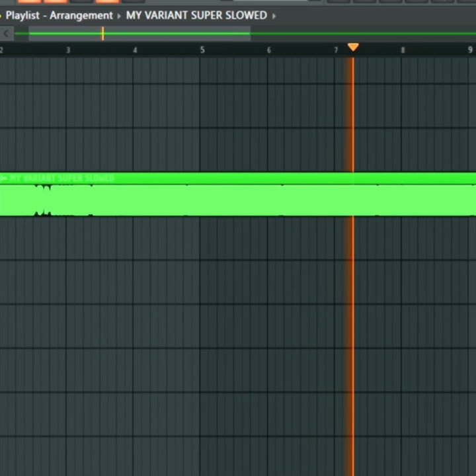476x476 pixels.
Task: Click the scroll-left arrow of horizontal scrollbar
Action: tap(7, 34)
